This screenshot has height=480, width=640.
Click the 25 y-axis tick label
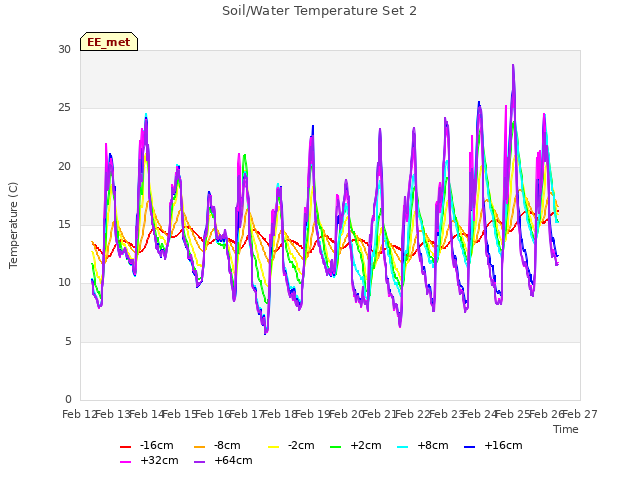coord(64,108)
